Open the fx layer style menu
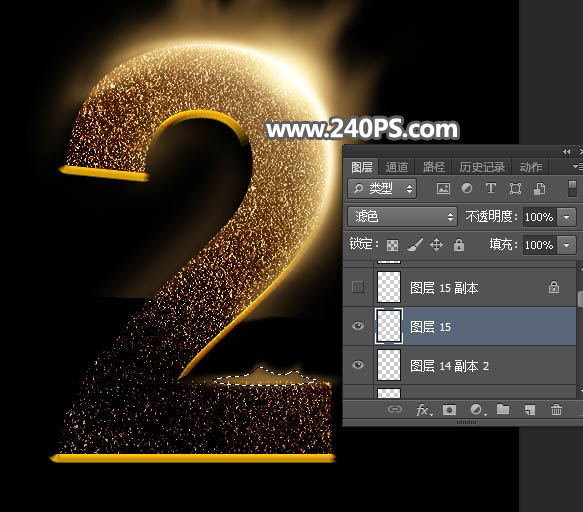Image resolution: width=583 pixels, height=512 pixels. point(423,410)
